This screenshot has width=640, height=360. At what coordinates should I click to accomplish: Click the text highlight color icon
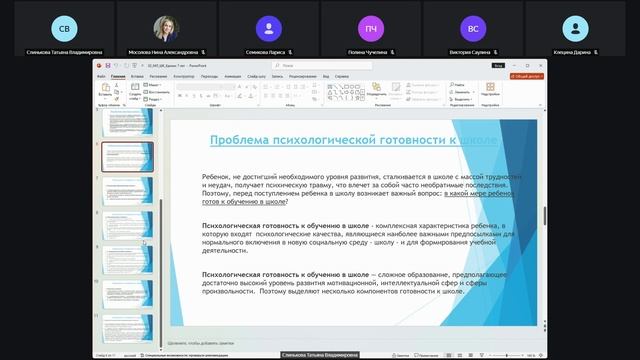(239, 96)
